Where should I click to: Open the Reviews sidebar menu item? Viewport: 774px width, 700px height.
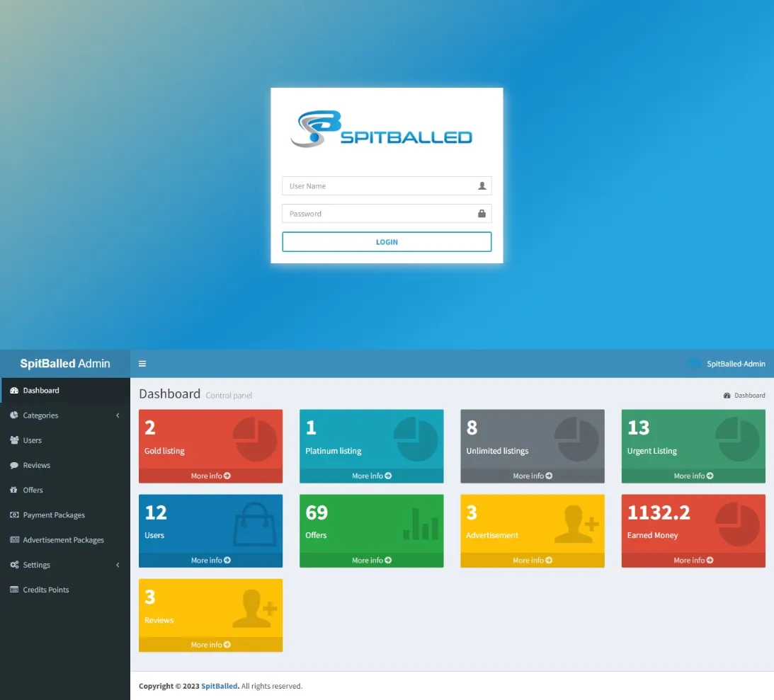point(65,465)
